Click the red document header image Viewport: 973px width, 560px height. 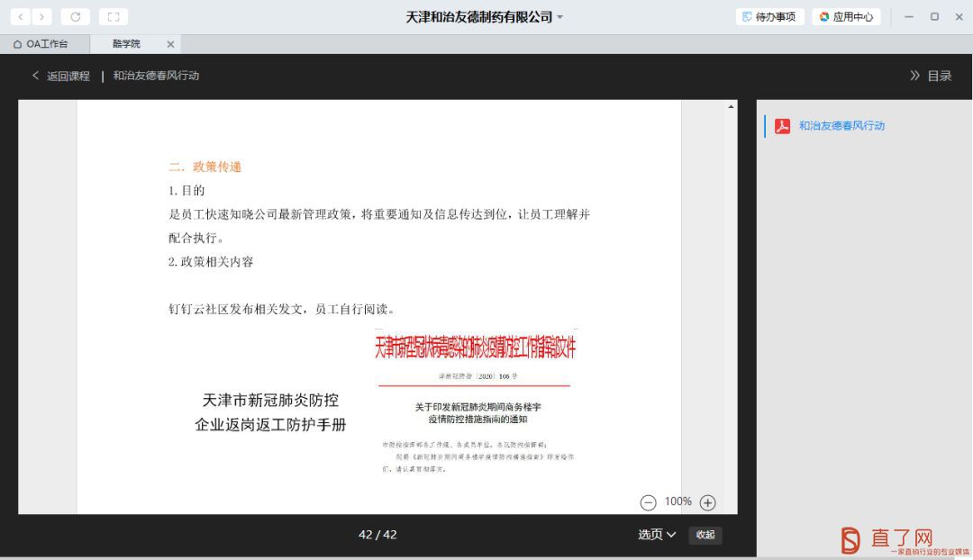475,348
